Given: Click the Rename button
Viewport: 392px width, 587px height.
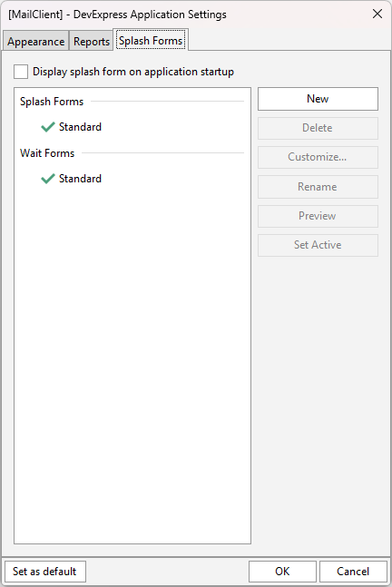Looking at the screenshot, I should pyautogui.click(x=318, y=187).
